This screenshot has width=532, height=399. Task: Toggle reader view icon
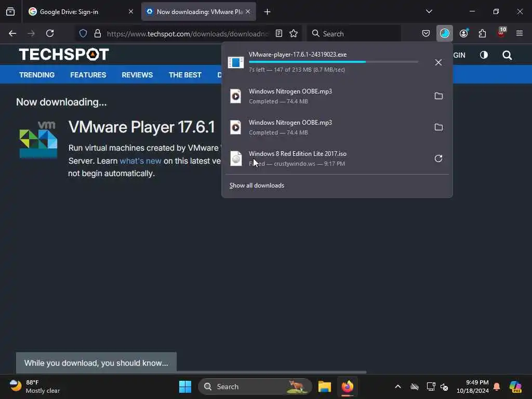tap(279, 34)
